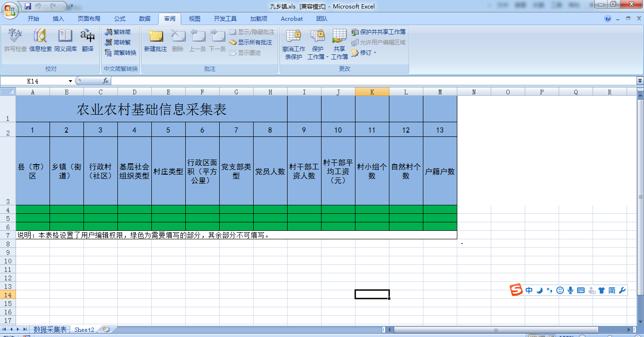
Task: Click header cell 户籍户数
Action: pos(440,171)
